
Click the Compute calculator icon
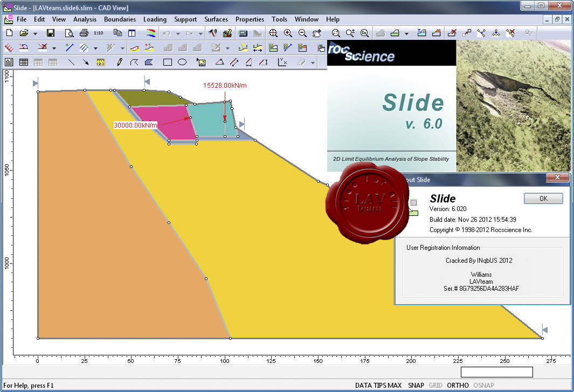click(x=243, y=33)
